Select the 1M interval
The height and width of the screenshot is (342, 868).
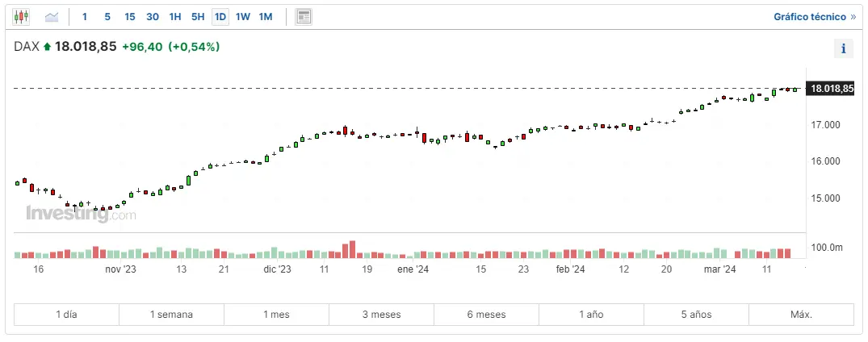click(x=265, y=16)
